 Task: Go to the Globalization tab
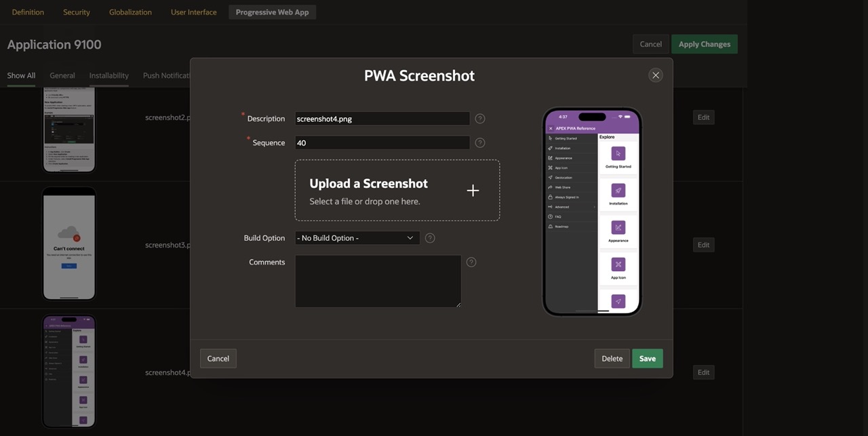click(x=130, y=12)
